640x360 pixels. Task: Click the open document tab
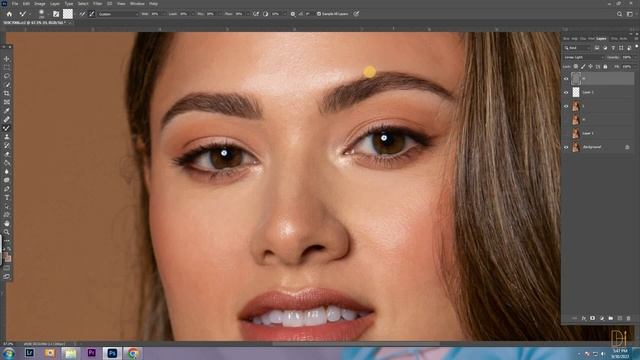tap(37, 23)
